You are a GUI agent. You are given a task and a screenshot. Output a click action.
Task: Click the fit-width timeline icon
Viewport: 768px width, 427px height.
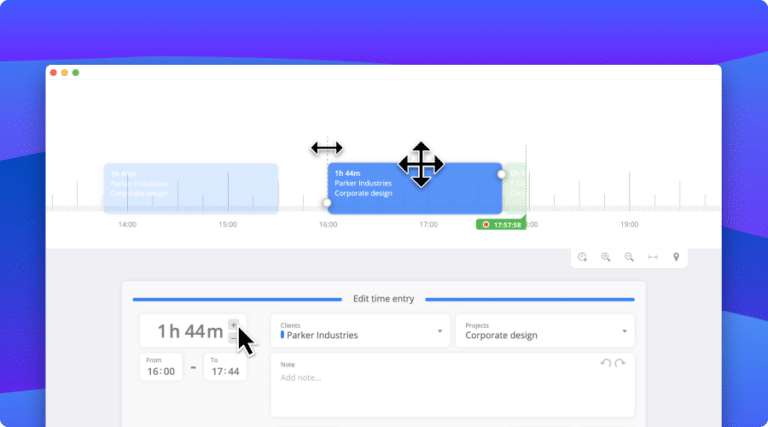pyautogui.click(x=653, y=257)
